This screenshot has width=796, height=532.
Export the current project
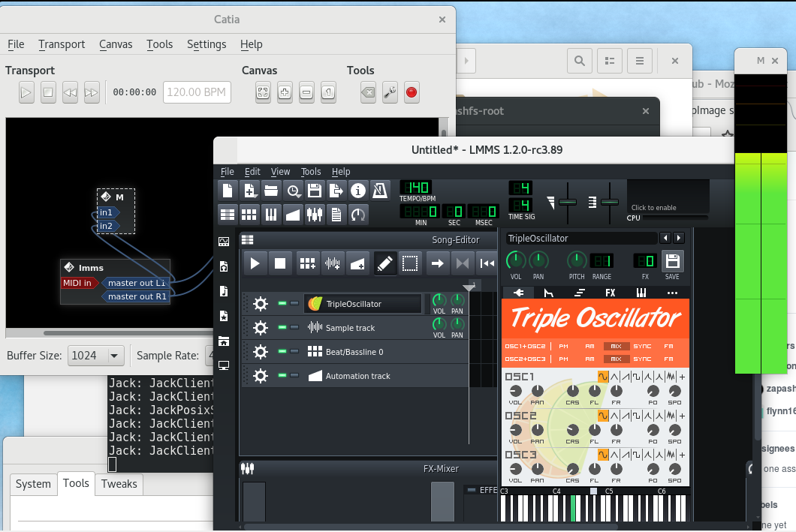pos(336,191)
